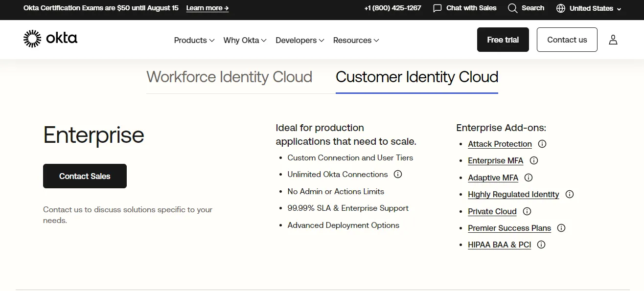The height and width of the screenshot is (291, 644).
Task: Open the Adaptive MFA link
Action: (493, 178)
